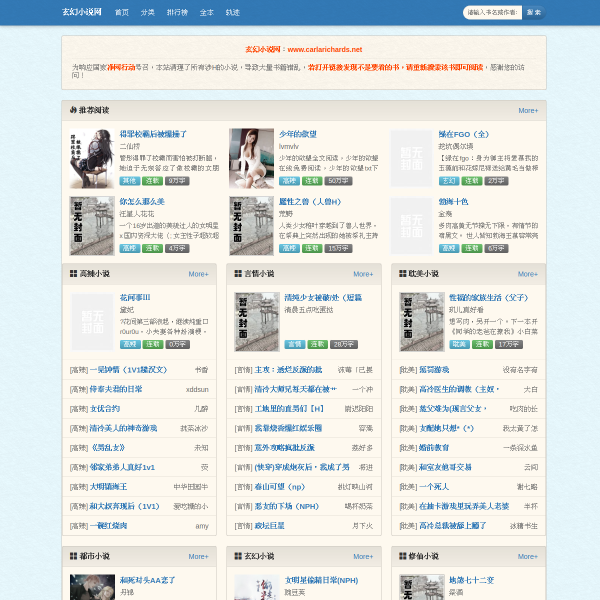600x600 pixels.
Task: Open the title link 花间事III
Action: 135,298
